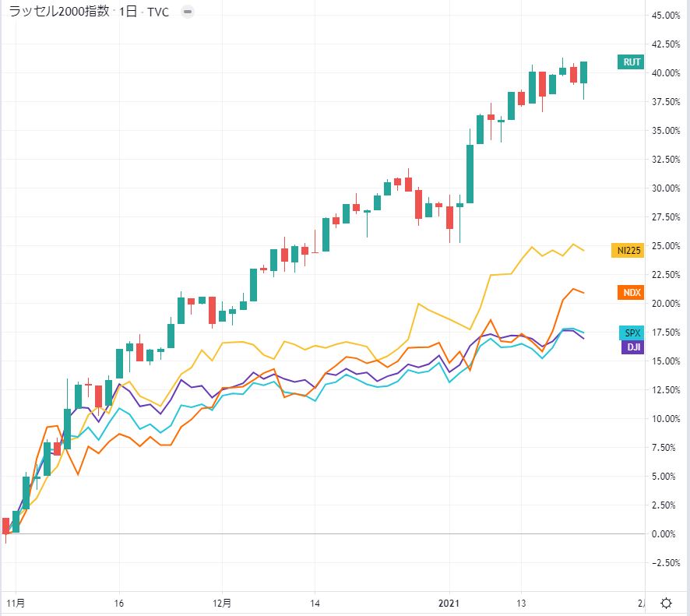Collapse the legend with the minus button
The width and height of the screenshot is (690, 616).
(188, 12)
